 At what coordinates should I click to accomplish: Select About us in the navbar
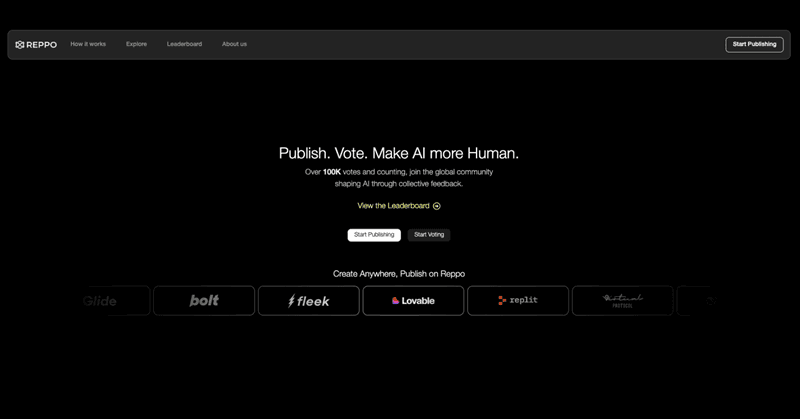coord(234,44)
